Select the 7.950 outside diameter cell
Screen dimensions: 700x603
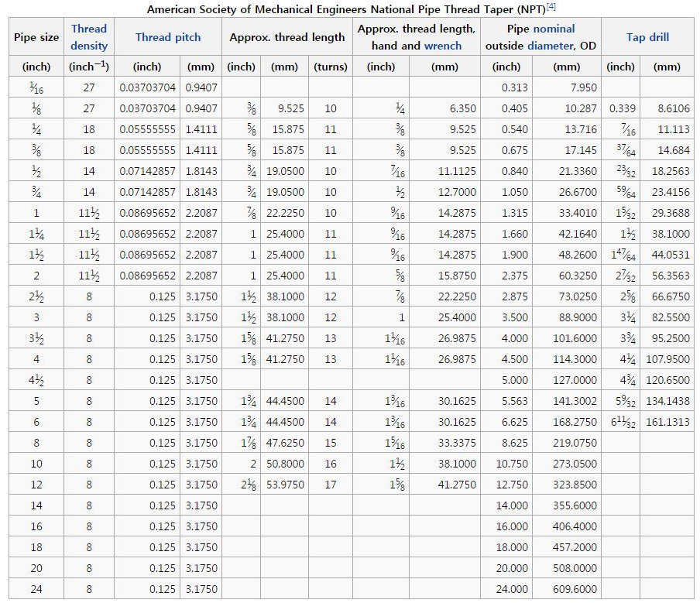[567, 87]
